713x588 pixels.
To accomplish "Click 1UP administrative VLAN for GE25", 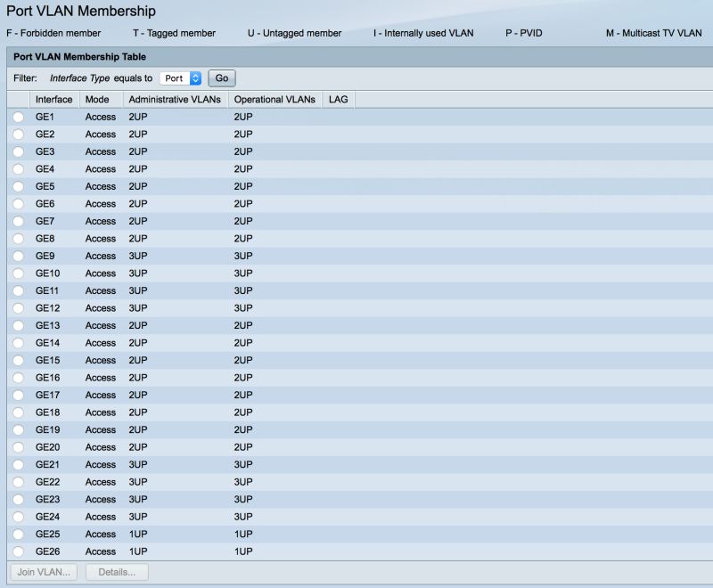I will pyautogui.click(x=138, y=535).
